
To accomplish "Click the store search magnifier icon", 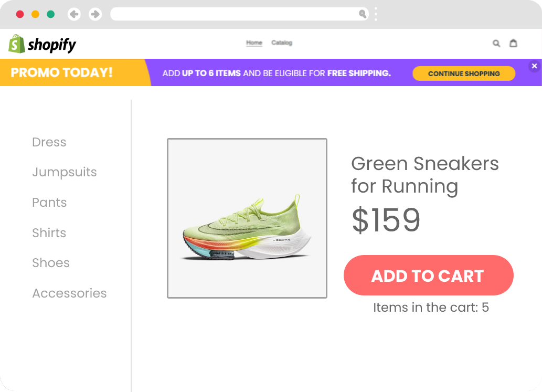I will coord(496,43).
